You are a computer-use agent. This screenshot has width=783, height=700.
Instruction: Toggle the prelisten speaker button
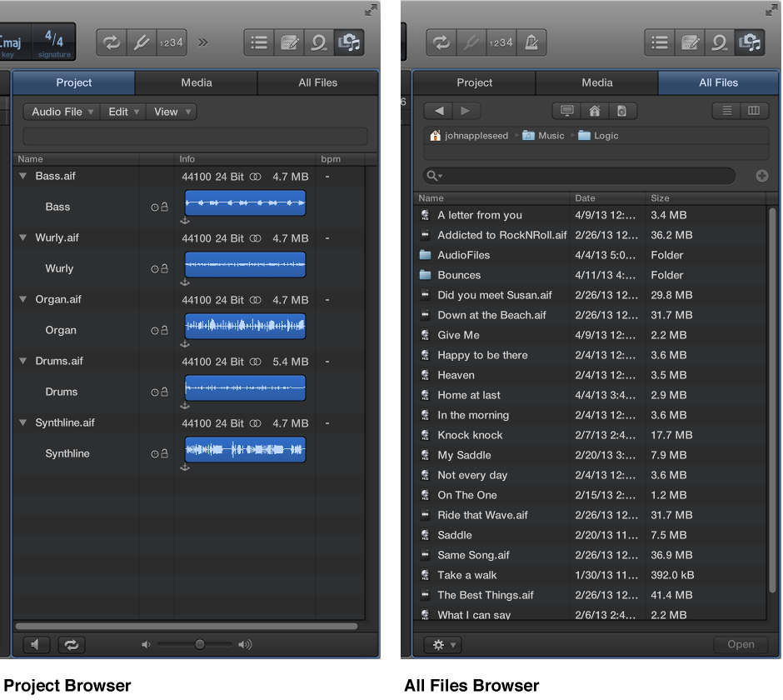36,644
